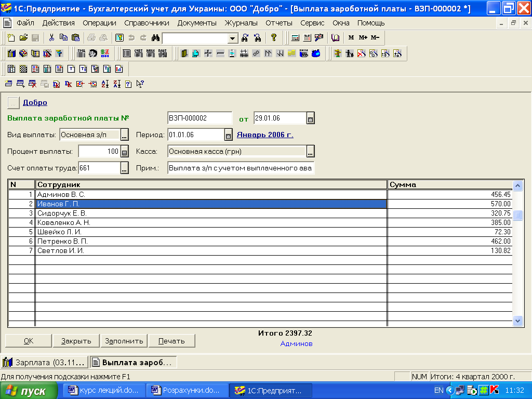This screenshot has width=532, height=399.
Task: Open the Документы menu
Action: pyautogui.click(x=197, y=23)
